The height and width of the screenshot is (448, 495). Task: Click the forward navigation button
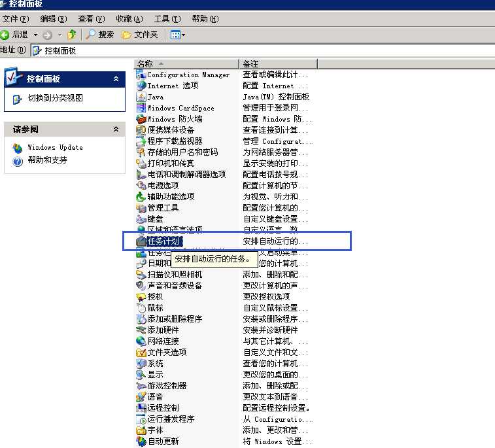(48, 35)
